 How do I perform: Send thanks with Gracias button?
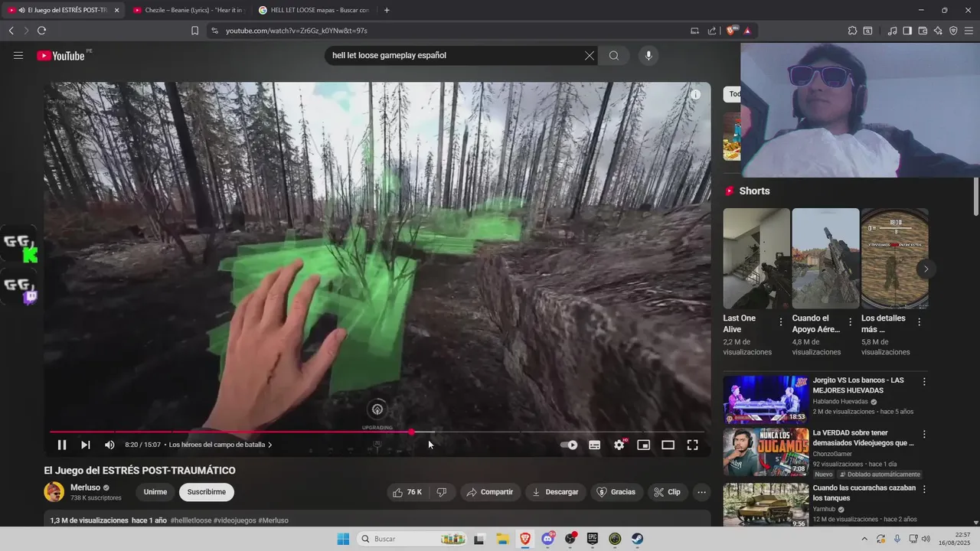pyautogui.click(x=616, y=492)
